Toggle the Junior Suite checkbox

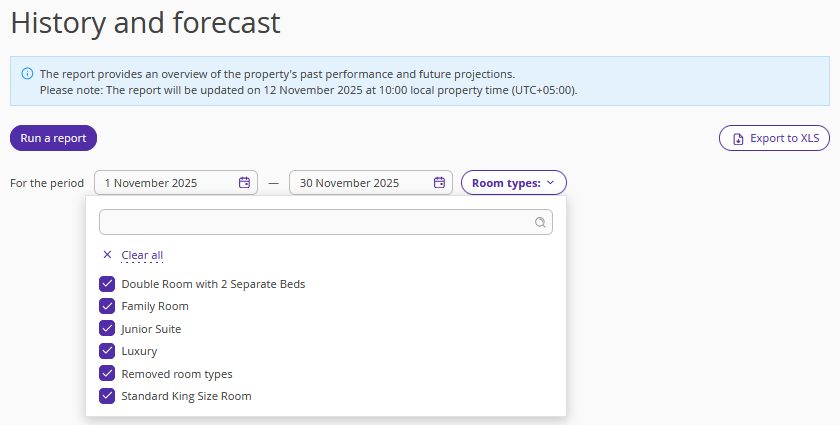107,329
